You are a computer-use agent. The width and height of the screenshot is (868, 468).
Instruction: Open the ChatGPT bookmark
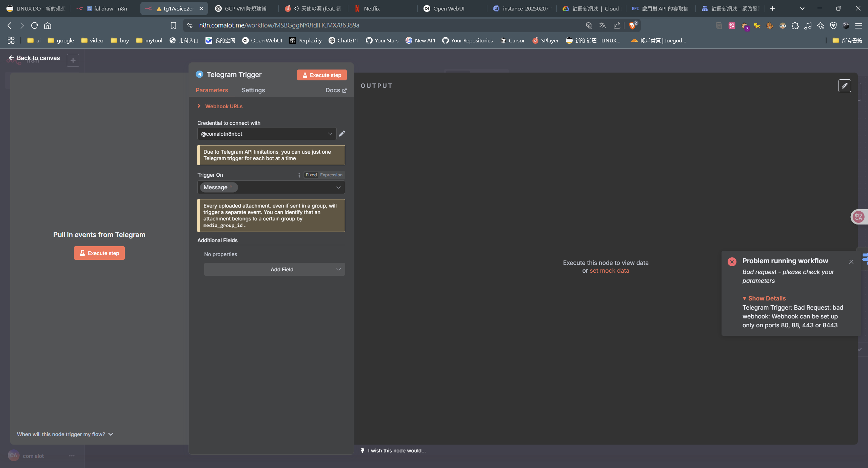pos(343,40)
